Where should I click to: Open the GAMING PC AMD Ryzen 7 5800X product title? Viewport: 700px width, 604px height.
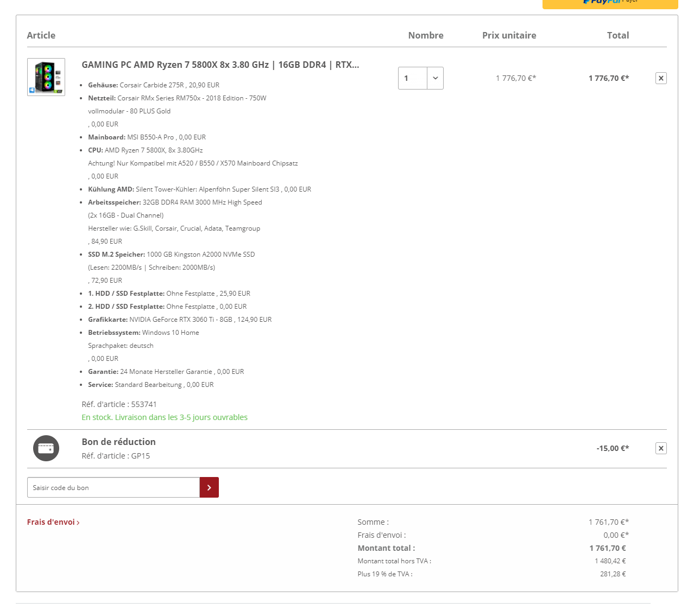tap(220, 65)
